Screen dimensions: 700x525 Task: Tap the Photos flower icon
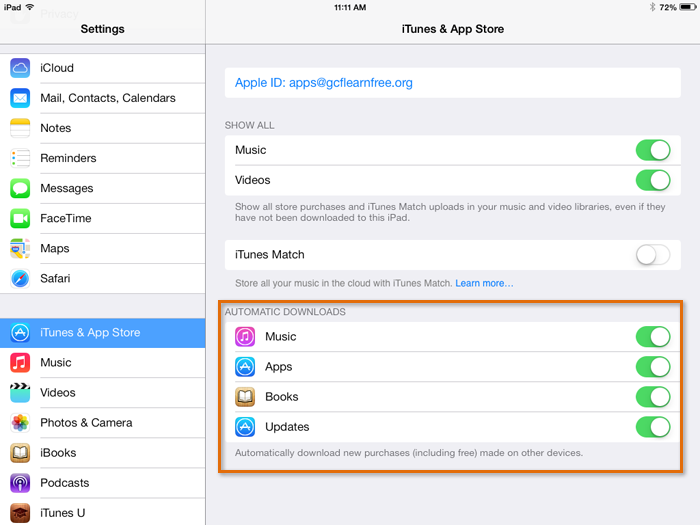(x=20, y=423)
